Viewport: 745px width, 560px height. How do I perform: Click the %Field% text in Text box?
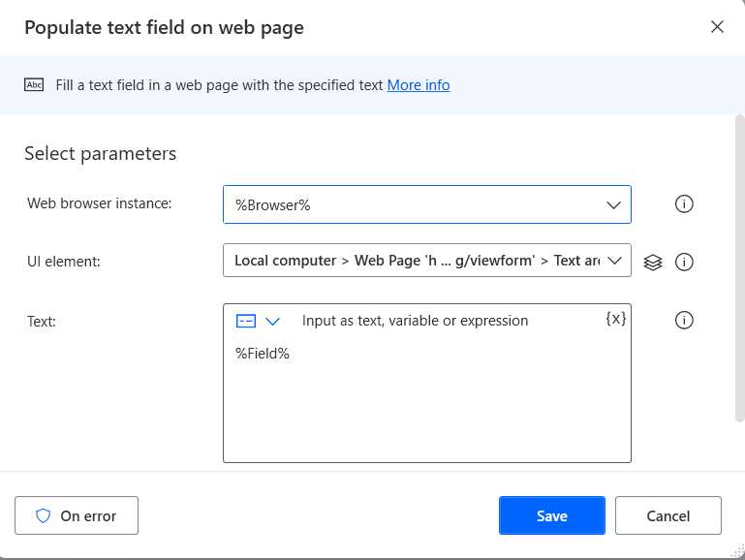click(263, 354)
